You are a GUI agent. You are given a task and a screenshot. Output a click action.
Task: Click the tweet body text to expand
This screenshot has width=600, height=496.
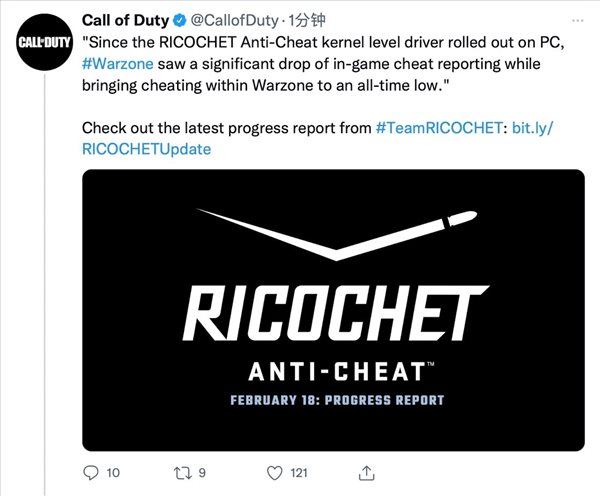(x=323, y=64)
